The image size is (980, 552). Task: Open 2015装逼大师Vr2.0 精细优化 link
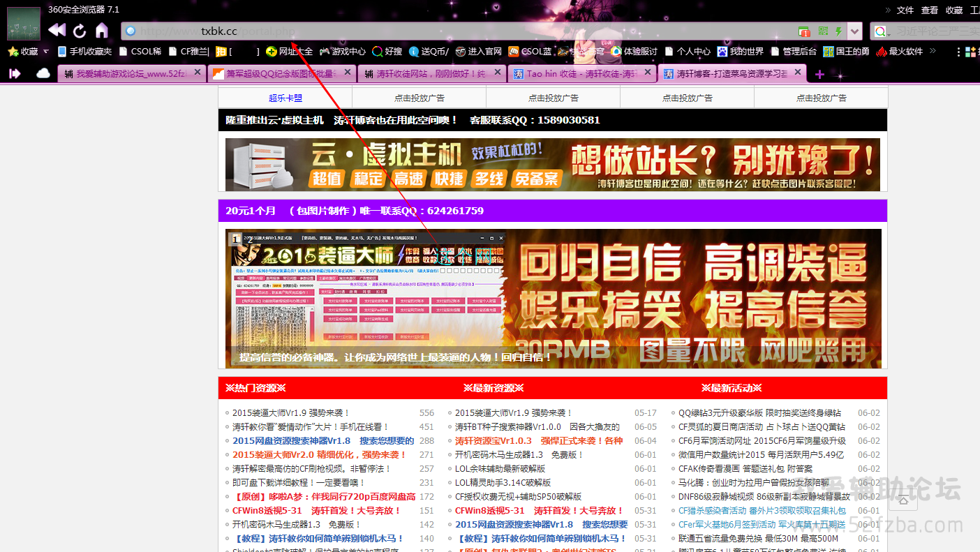[x=320, y=455]
